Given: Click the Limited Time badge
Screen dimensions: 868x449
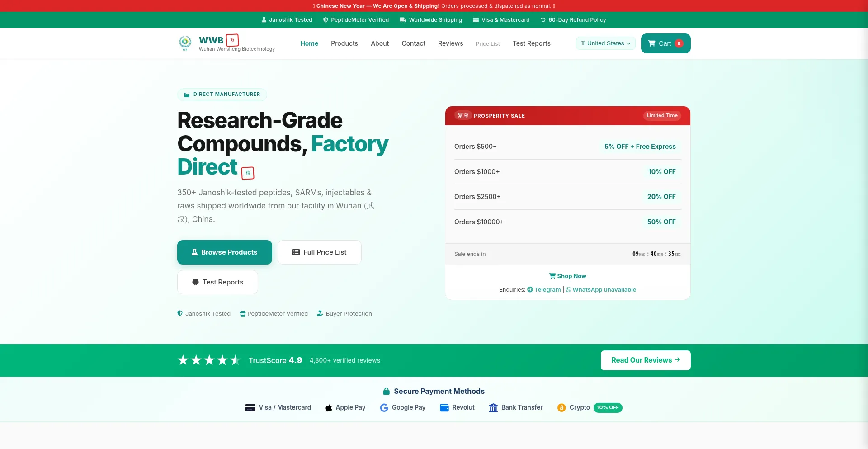Looking at the screenshot, I should [x=662, y=116].
